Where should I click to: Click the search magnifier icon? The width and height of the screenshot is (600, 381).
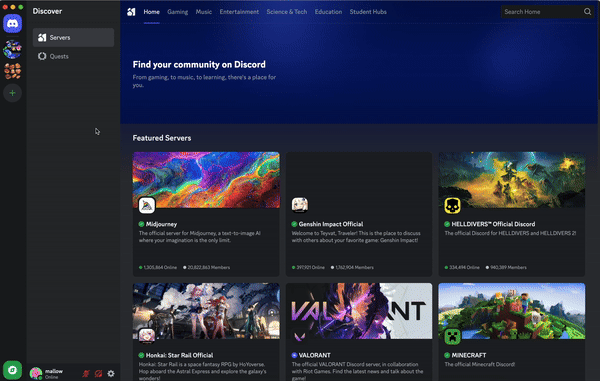587,12
